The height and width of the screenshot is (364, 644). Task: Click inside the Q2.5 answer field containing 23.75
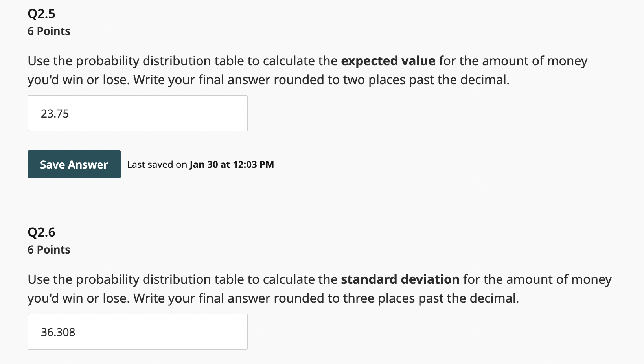tap(137, 113)
